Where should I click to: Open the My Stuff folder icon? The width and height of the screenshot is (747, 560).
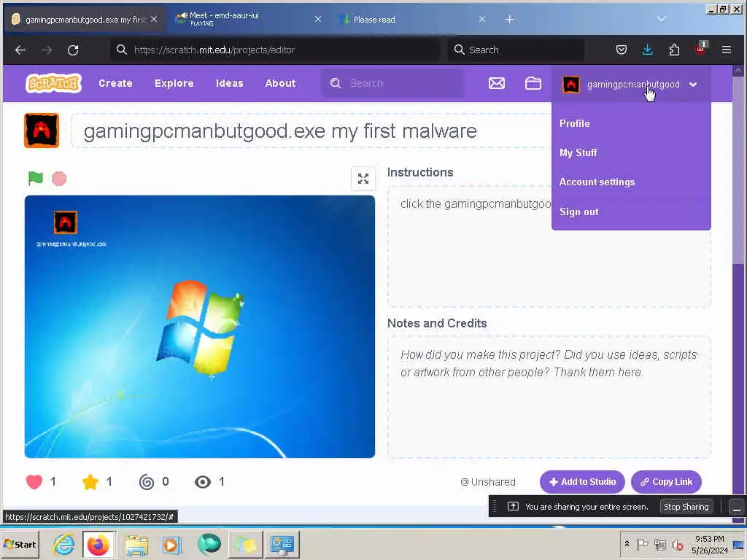[533, 84]
